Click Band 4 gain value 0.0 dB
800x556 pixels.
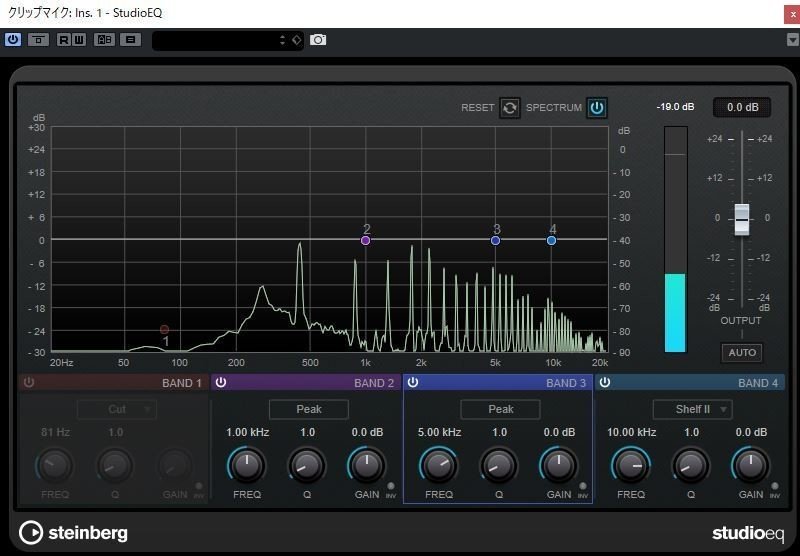pos(751,432)
